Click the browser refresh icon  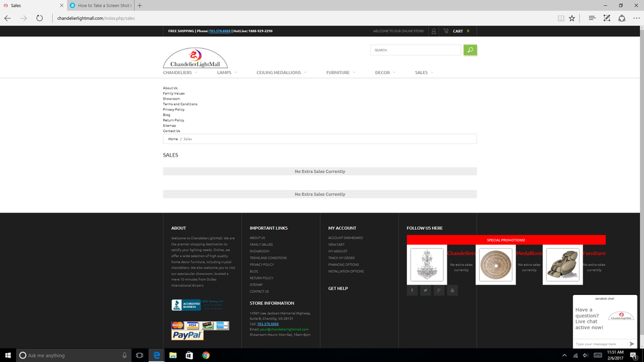coord(39,18)
